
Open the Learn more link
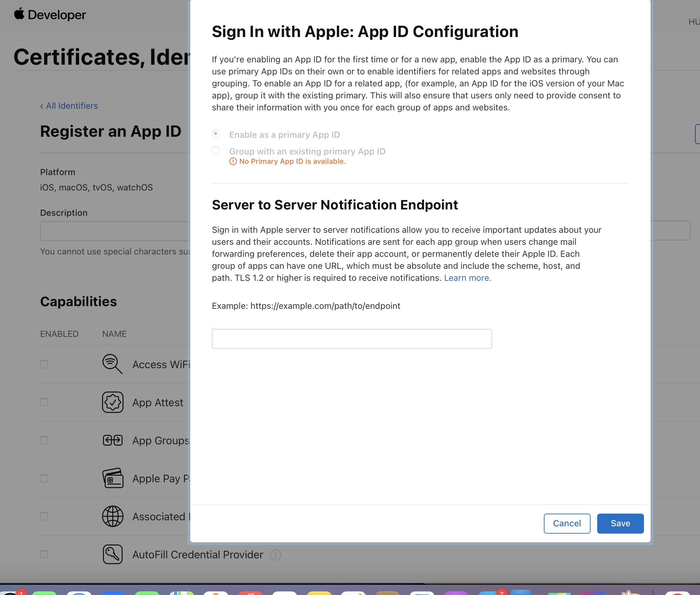pos(467,278)
